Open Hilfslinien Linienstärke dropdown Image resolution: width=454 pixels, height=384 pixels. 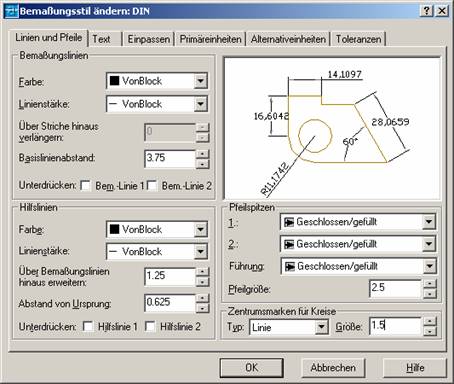coord(201,251)
